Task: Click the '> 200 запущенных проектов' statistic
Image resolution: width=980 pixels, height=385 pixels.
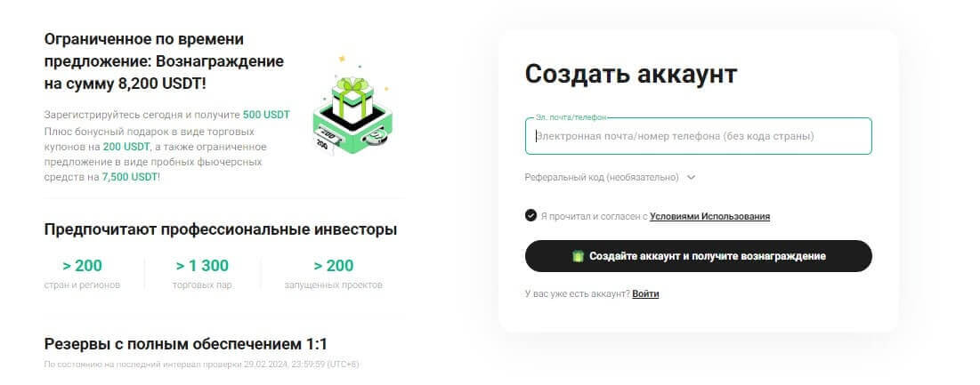Action: 333,274
